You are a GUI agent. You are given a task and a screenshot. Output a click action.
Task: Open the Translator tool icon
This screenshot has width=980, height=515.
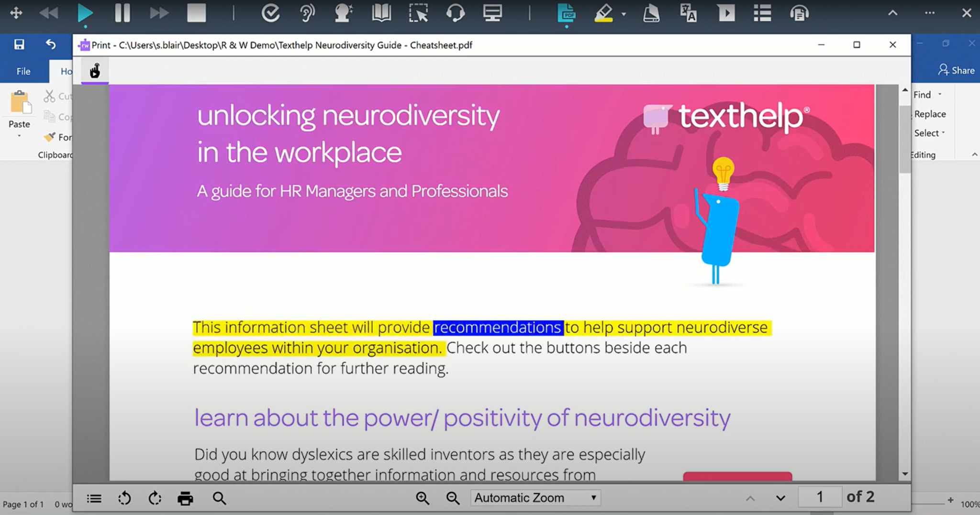pos(688,13)
